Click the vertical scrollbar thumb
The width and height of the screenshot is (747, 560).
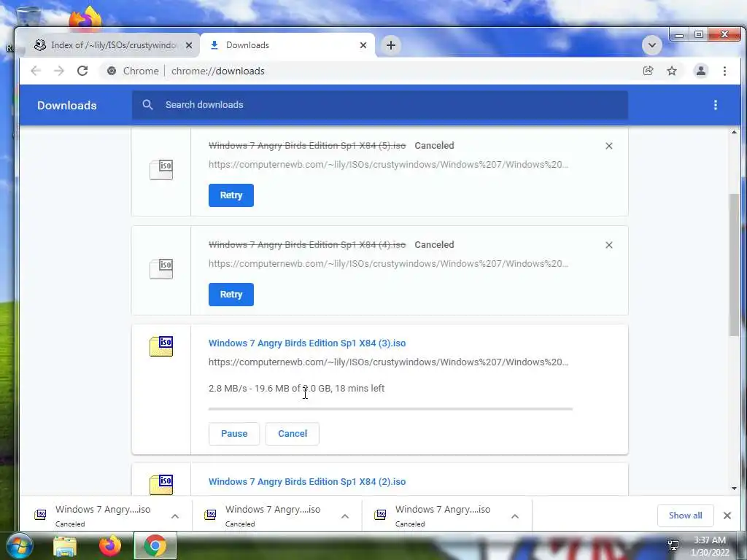click(734, 265)
